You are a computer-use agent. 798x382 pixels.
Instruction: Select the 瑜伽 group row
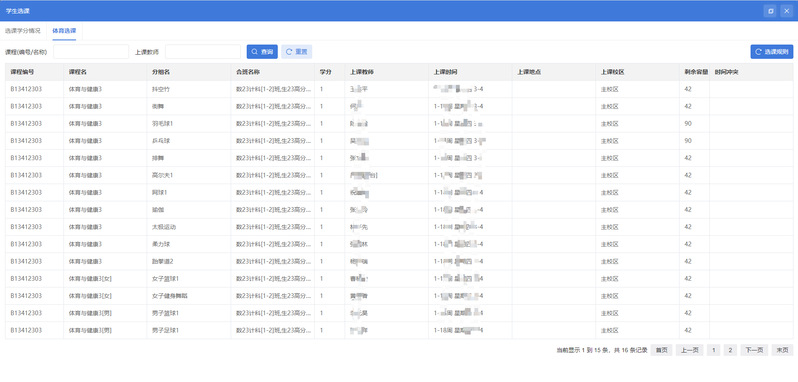(x=399, y=210)
